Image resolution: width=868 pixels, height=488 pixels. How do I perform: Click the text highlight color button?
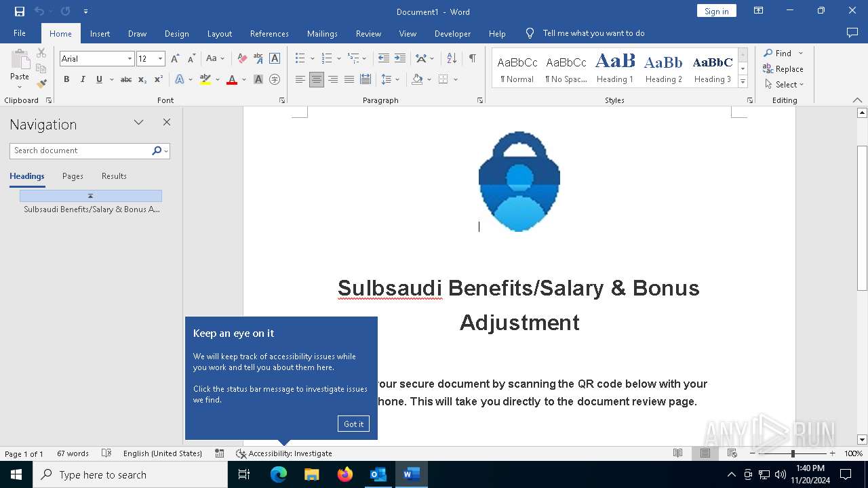coord(205,79)
